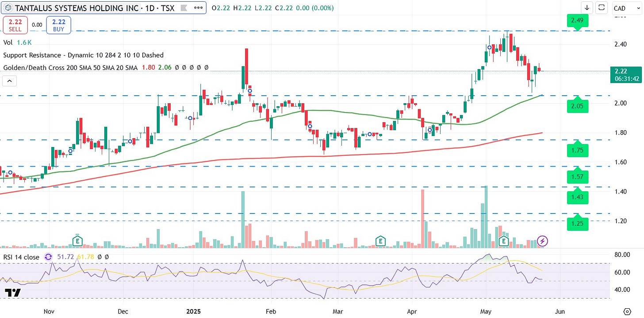Click the purple refresh icon next to RSI label
644x318 pixels.
pos(48,257)
